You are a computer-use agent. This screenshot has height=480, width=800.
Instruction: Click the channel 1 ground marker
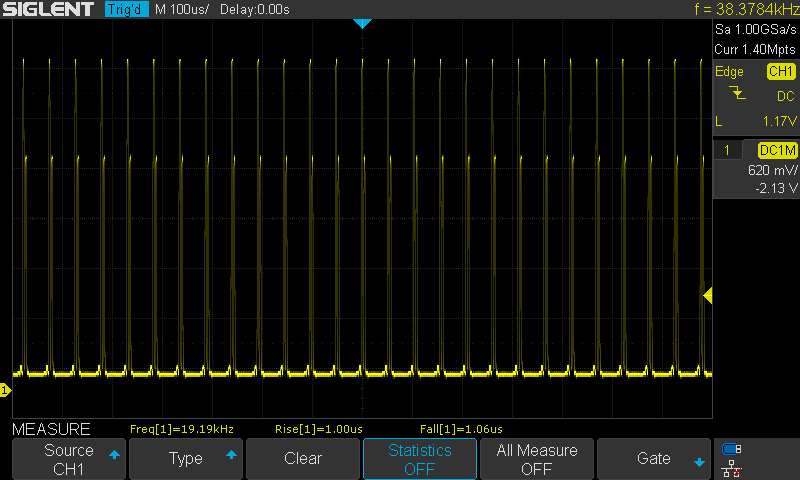click(x=5, y=390)
